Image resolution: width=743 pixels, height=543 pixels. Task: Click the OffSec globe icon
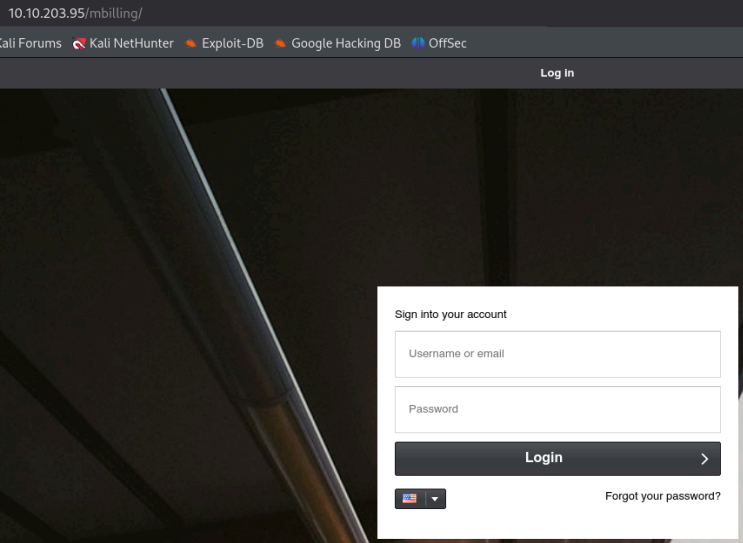(418, 44)
